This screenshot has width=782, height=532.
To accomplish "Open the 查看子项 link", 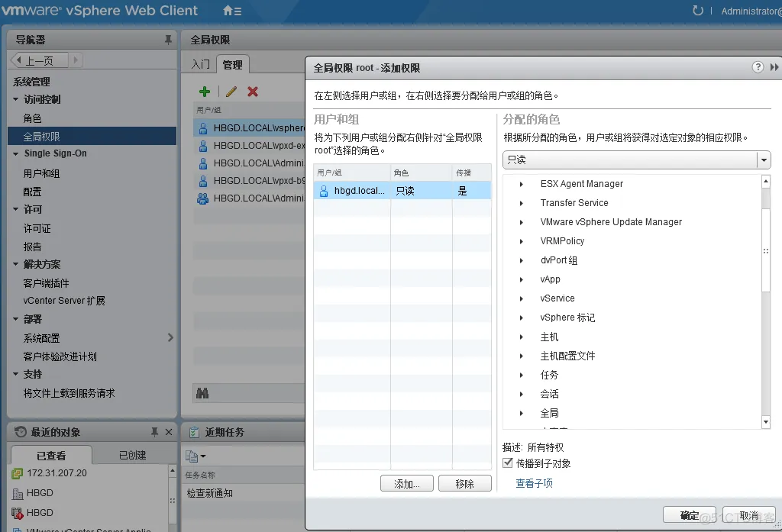I will [x=534, y=483].
